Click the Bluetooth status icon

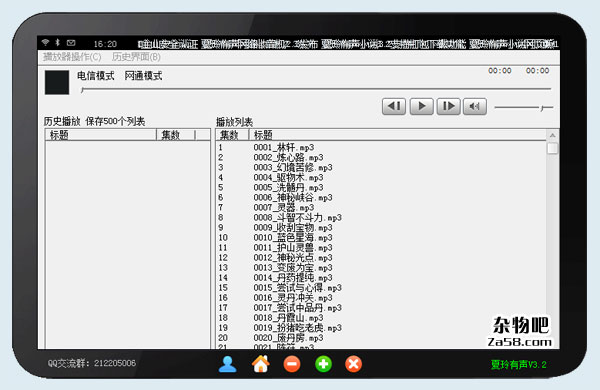[57, 42]
